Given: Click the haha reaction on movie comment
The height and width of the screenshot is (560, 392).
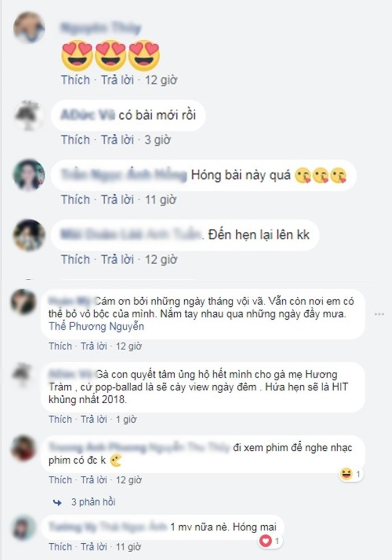Looking at the screenshot, I should 346,474.
